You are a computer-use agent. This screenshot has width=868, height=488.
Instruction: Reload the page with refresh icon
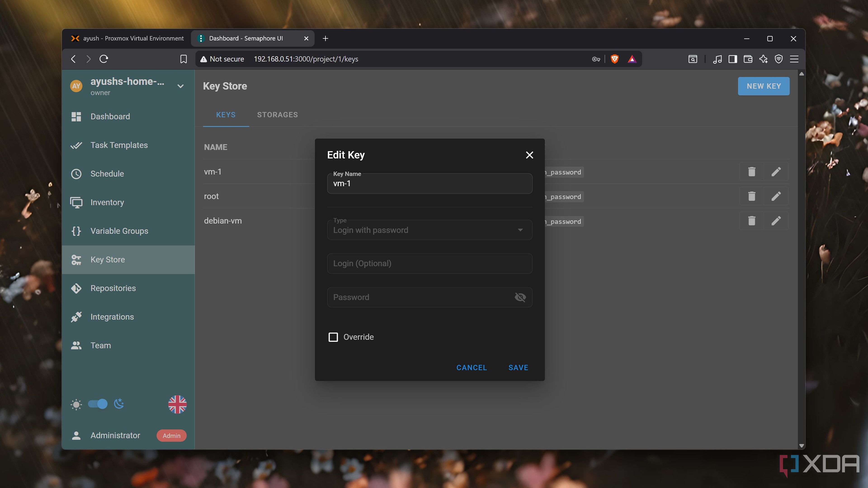click(104, 59)
